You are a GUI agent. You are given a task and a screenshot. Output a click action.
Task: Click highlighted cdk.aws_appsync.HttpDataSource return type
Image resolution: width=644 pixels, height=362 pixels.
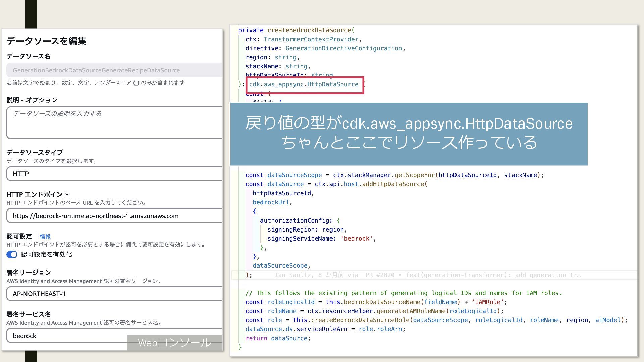coord(304,84)
